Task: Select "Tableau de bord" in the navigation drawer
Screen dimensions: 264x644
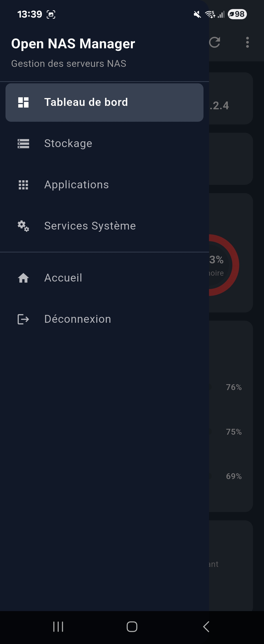Action: [x=86, y=102]
